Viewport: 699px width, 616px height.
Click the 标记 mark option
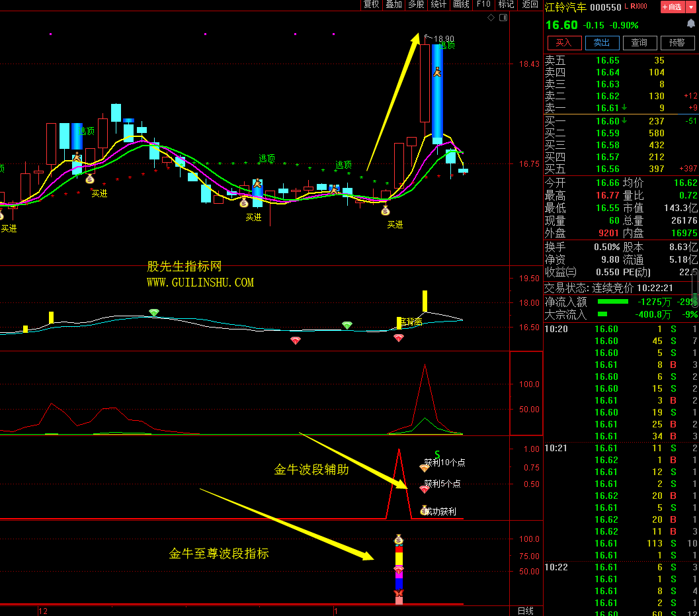point(506,5)
